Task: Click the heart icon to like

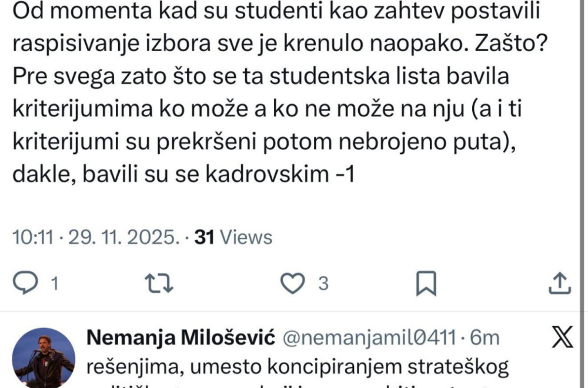Action: (x=292, y=282)
